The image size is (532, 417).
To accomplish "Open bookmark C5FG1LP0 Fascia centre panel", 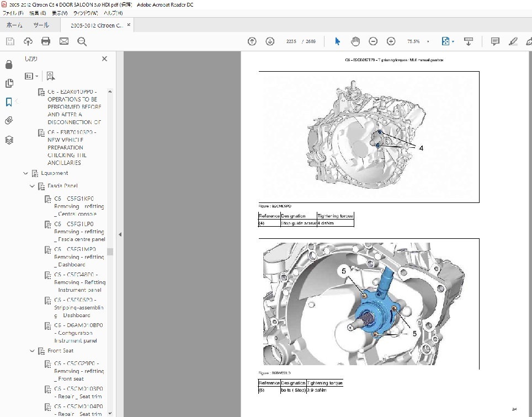I will (79, 232).
